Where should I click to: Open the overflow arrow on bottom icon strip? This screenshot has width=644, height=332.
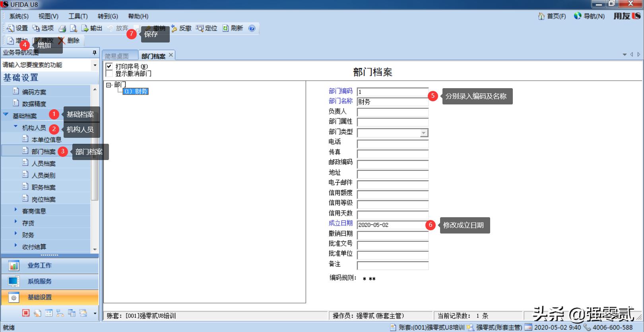[x=95, y=313]
